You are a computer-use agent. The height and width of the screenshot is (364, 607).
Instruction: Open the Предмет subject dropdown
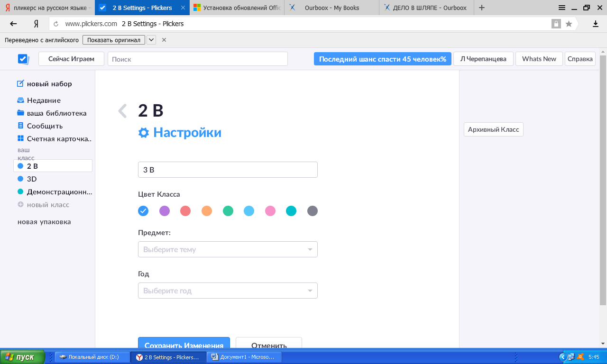coord(228,249)
